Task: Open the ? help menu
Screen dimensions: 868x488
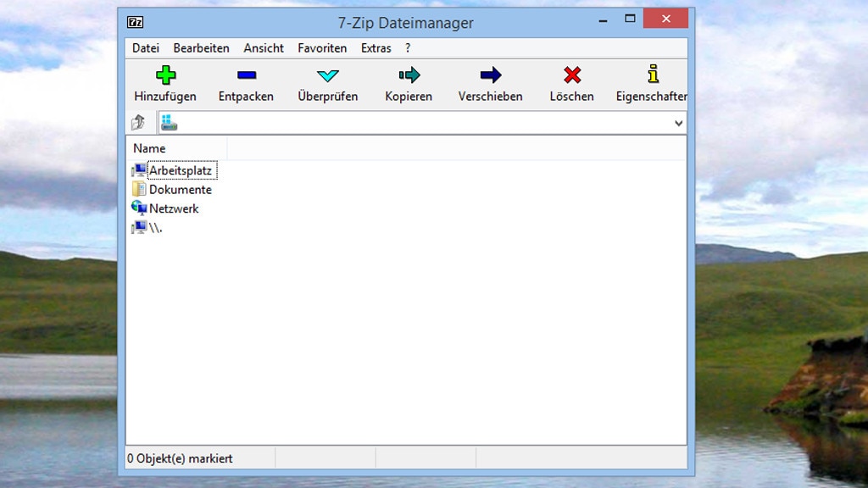Action: pyautogui.click(x=408, y=48)
